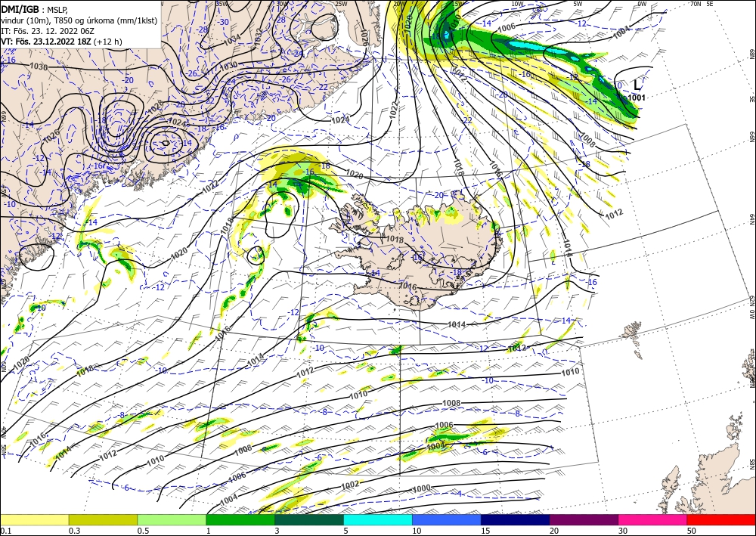
Task: Select the red 50+ legend color band
Action: 721,519
